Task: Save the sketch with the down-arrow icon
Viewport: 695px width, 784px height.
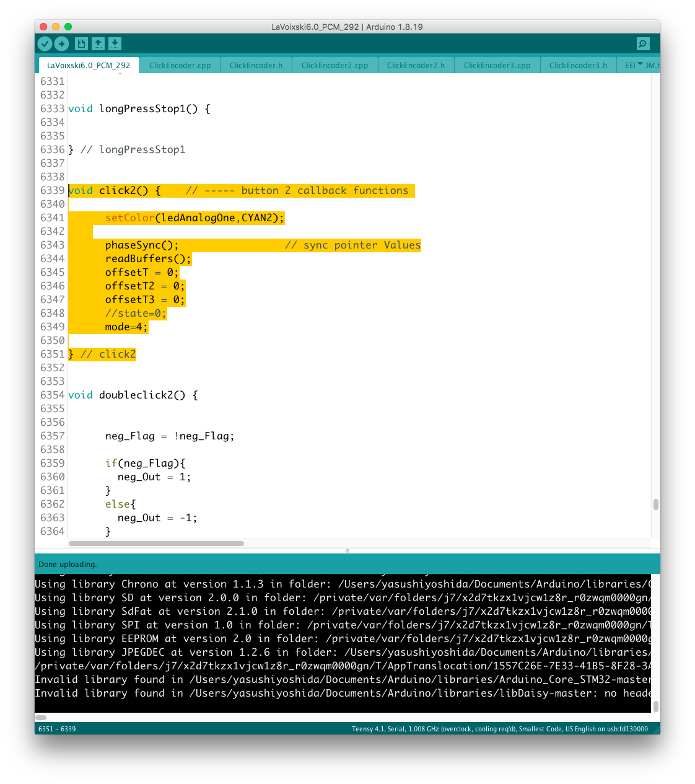Action: click(115, 43)
